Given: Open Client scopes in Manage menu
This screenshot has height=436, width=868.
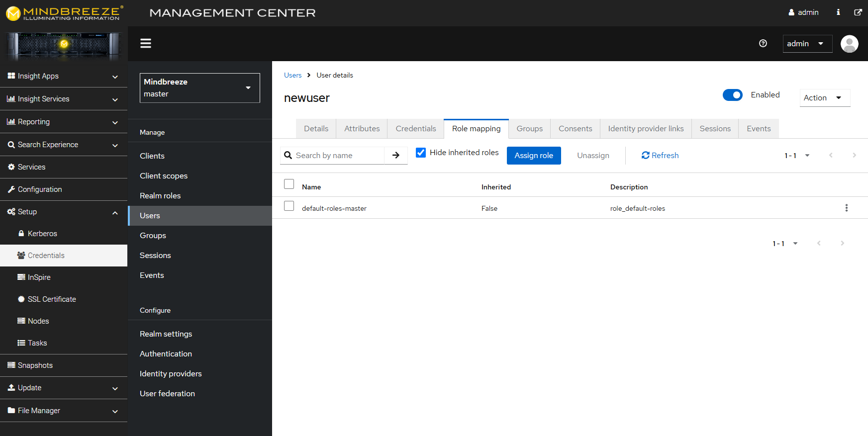Looking at the screenshot, I should pos(200,176).
